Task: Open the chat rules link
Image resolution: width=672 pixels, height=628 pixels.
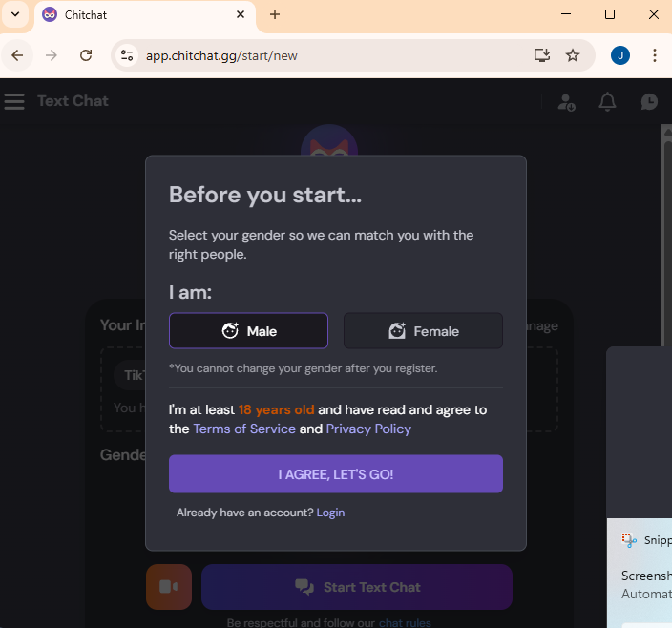Action: pyautogui.click(x=405, y=622)
